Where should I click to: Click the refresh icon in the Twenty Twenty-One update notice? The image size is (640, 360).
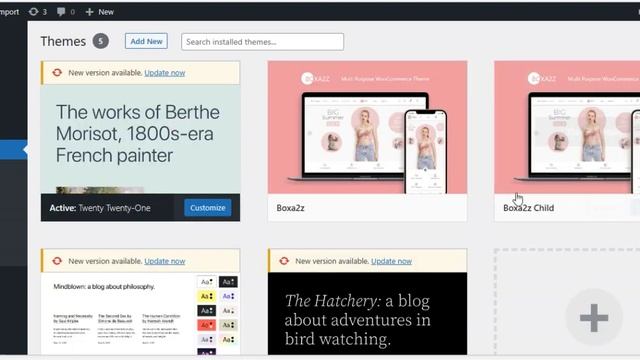coord(57,73)
